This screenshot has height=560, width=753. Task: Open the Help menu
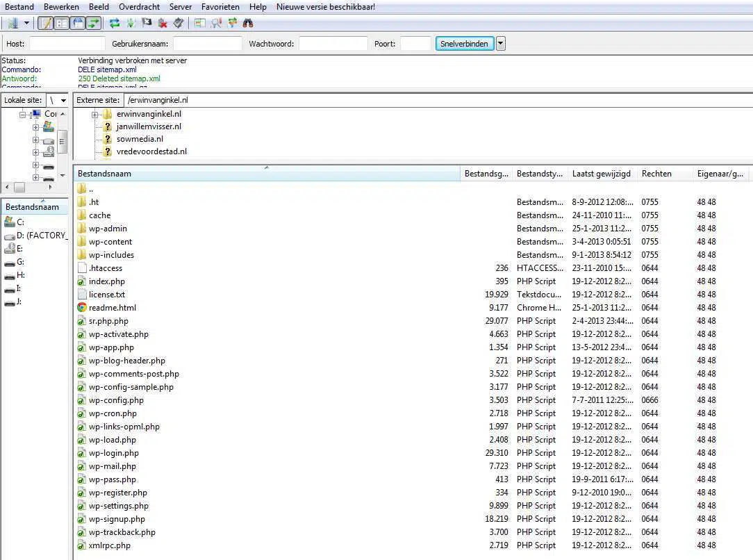258,7
